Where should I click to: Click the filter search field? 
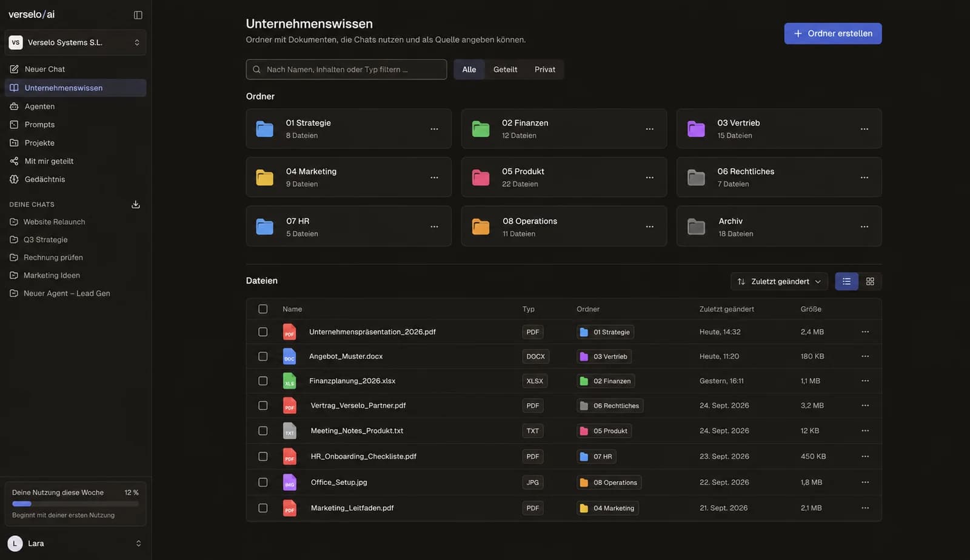[346, 70]
